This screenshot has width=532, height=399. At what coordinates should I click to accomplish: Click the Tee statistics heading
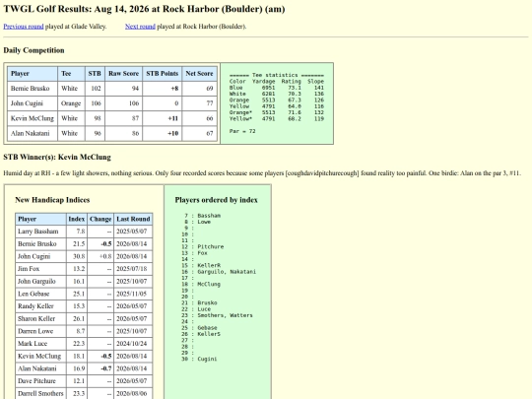[277, 75]
